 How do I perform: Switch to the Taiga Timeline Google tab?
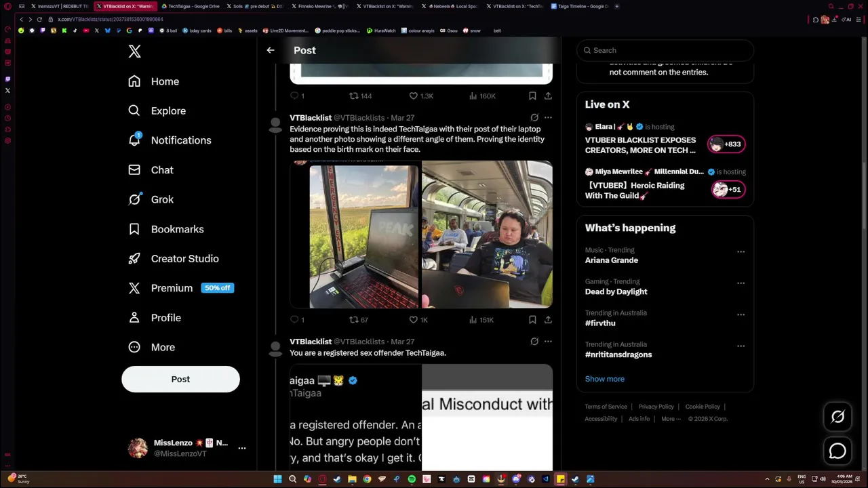tap(580, 6)
